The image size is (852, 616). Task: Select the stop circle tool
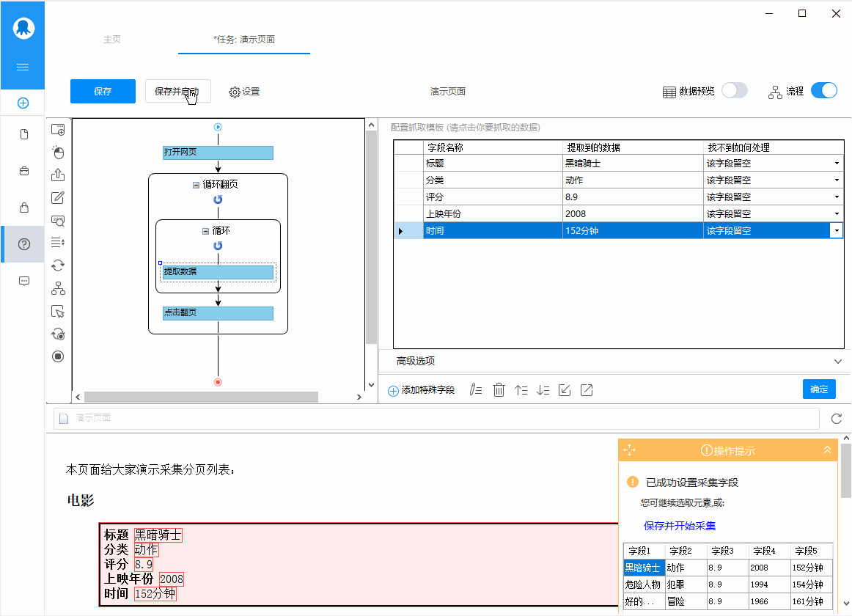click(x=58, y=356)
